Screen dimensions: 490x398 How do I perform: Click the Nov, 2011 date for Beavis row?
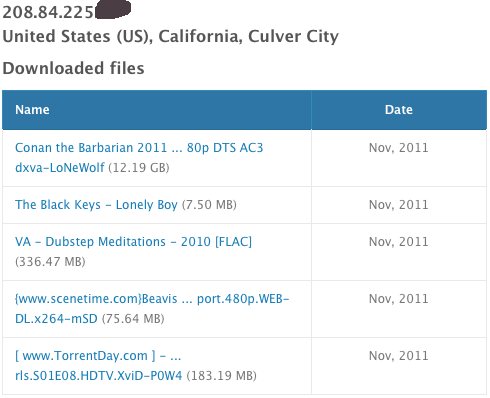click(x=399, y=299)
